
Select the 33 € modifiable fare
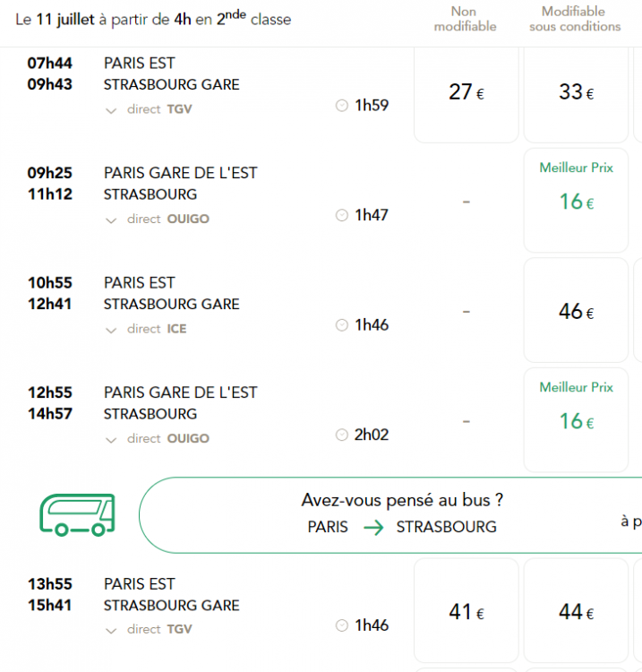click(576, 95)
